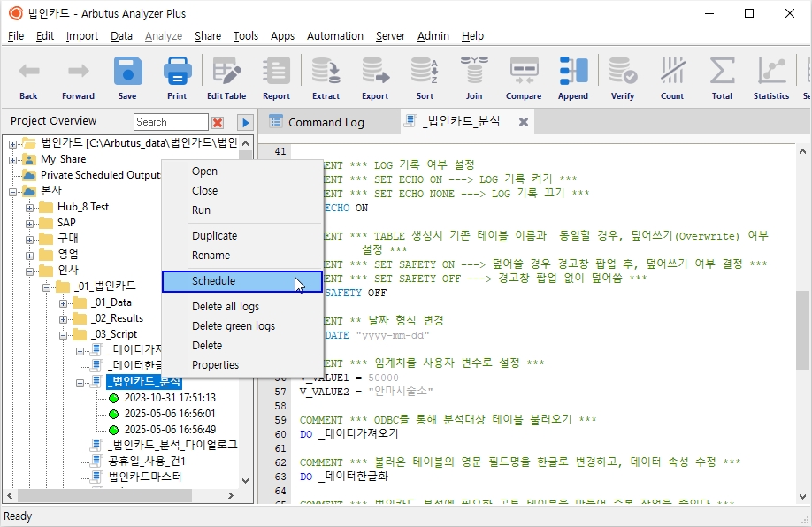The image size is (812, 527).
Task: Choose Close from the context menu
Action: point(241,190)
